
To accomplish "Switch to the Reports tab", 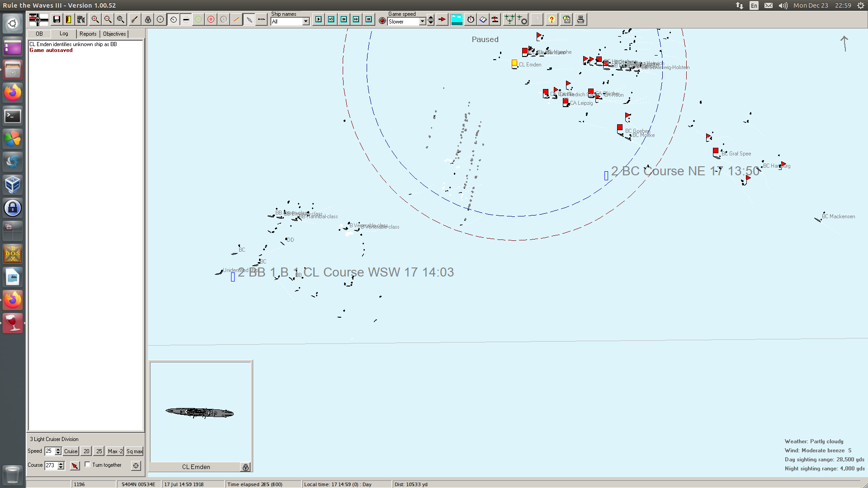I will pos(88,34).
